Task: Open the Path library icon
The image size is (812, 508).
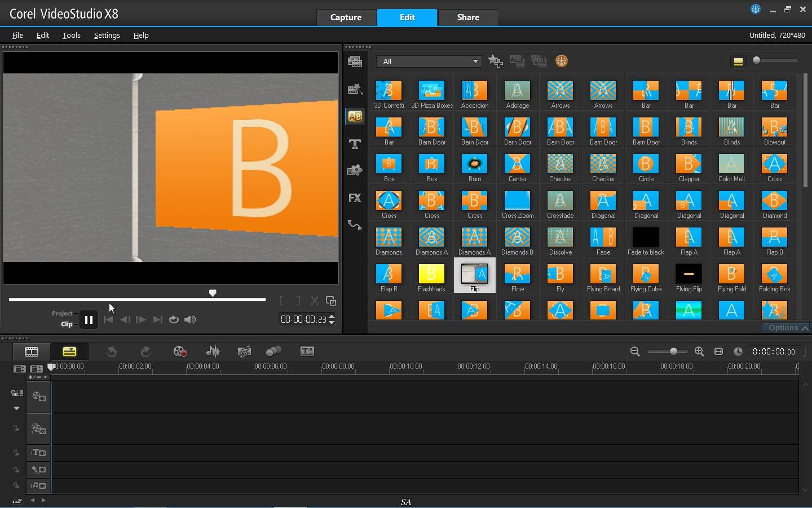Action: tap(355, 225)
